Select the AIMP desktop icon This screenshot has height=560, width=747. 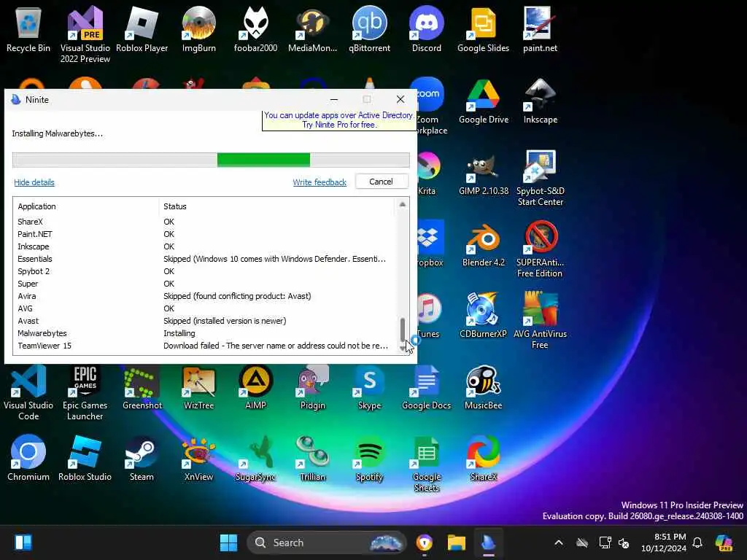(x=255, y=387)
